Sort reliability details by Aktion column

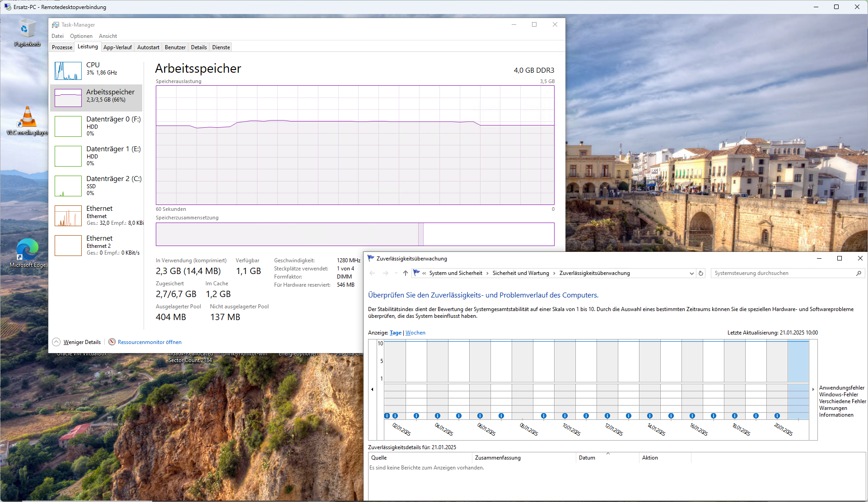coord(665,458)
